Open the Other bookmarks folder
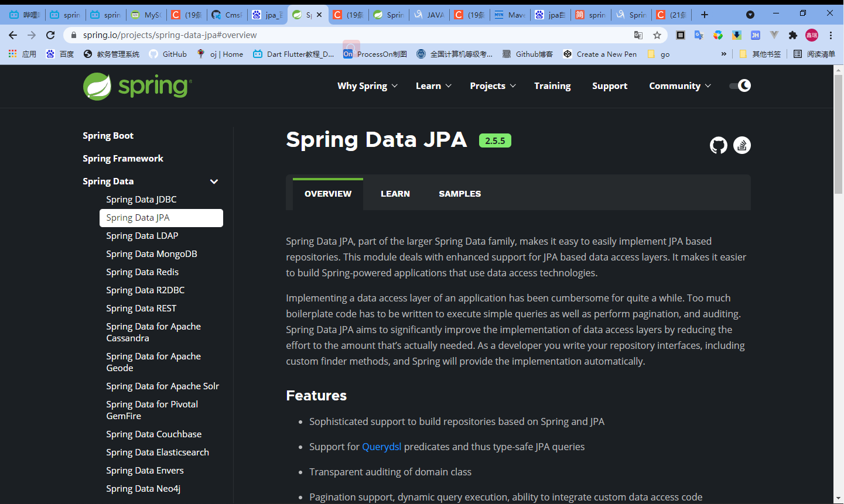844x504 pixels. 760,54
